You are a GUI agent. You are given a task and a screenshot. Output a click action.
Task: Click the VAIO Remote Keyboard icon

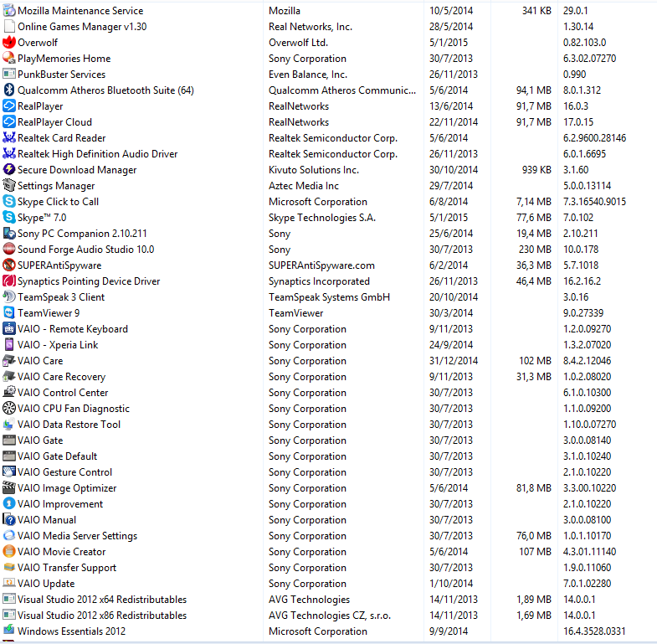[9, 329]
